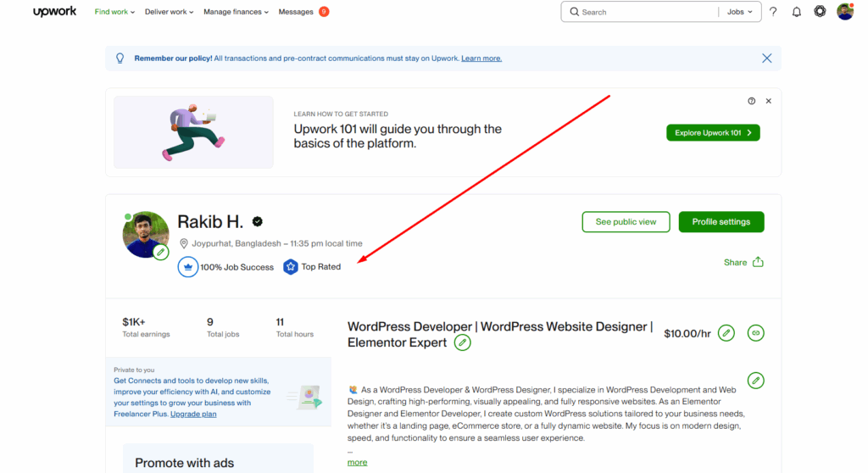Click the See public view button
The width and height of the screenshot is (868, 473).
click(626, 222)
